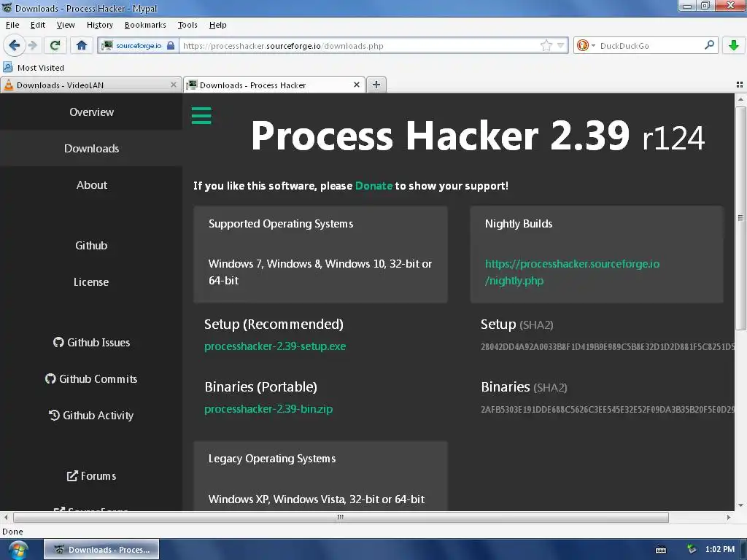
Task: Open the History menu
Action: coord(99,25)
